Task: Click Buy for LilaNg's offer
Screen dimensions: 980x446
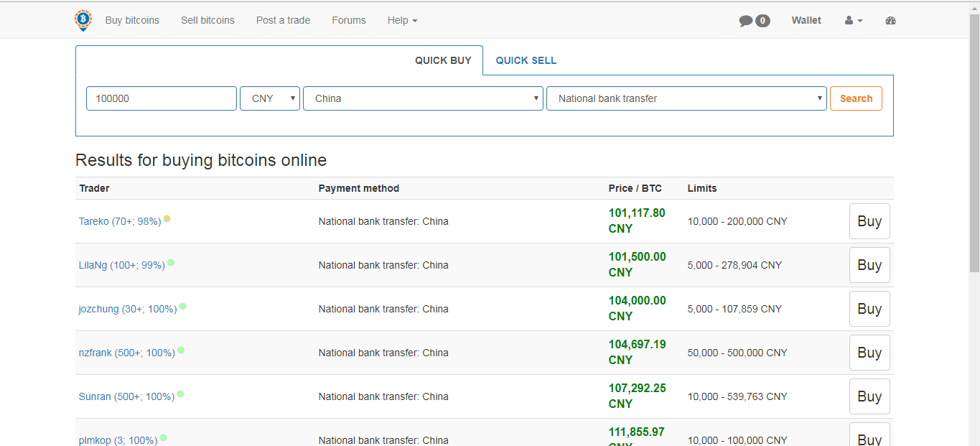Action: [x=869, y=265]
